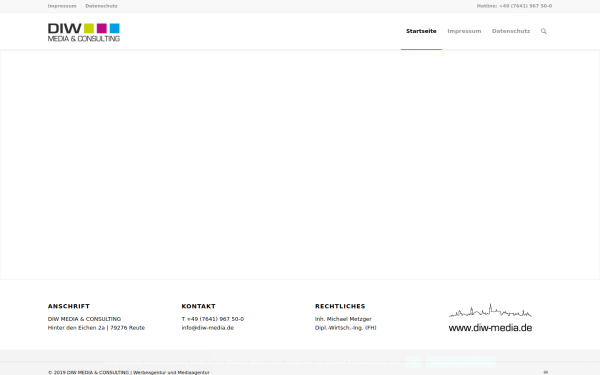This screenshot has width=600, height=375.
Task: Click the info@diw-media.de email address
Action: tap(207, 328)
